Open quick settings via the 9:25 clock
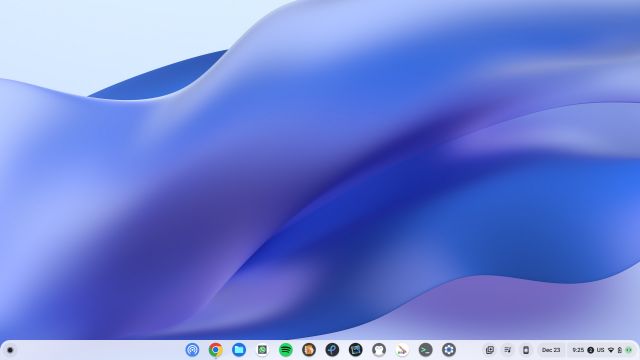This screenshot has width=640, height=360. point(578,350)
